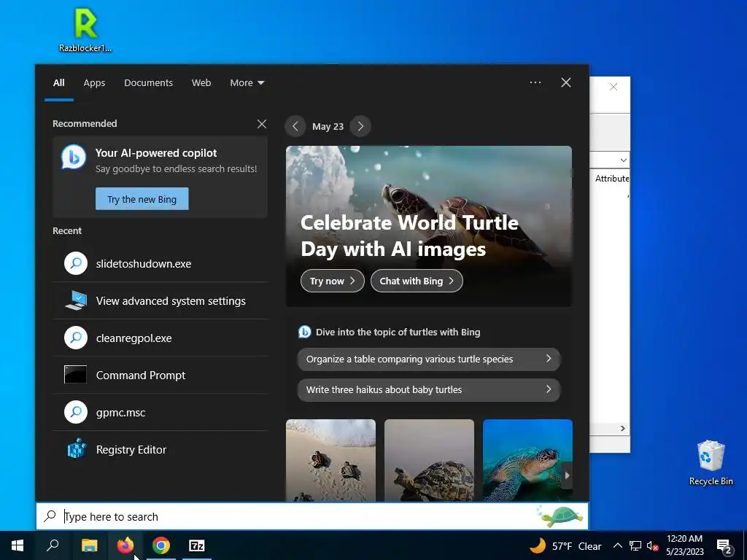Screen dimensions: 747x560
Task: Launch Firefox from the taskbar
Action: coord(125,545)
